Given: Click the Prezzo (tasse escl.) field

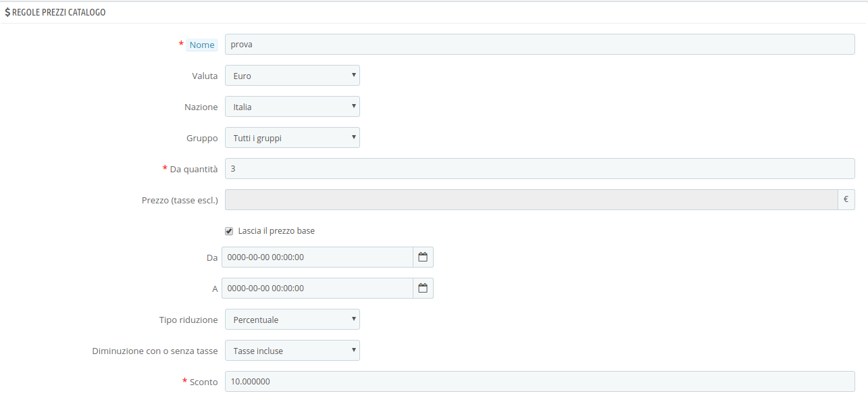Looking at the screenshot, I should pos(530,200).
